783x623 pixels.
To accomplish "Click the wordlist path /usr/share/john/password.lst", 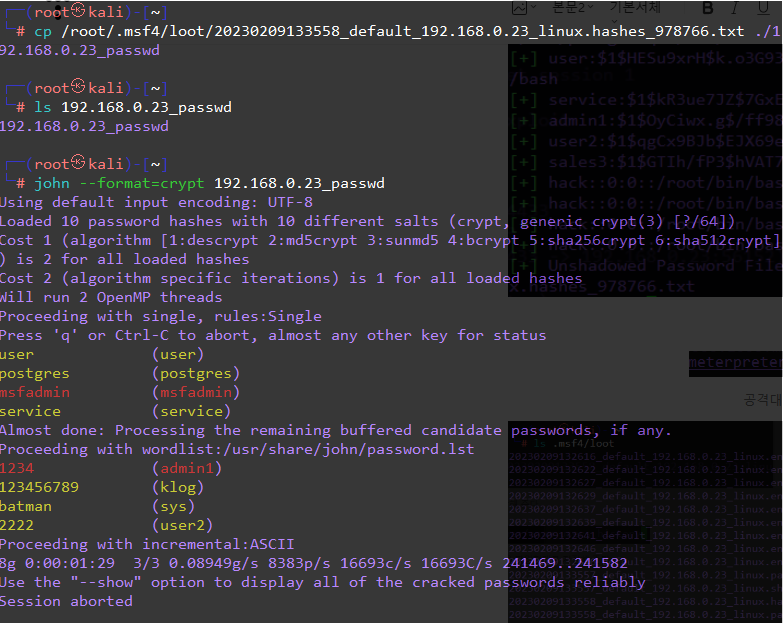I will [349, 449].
